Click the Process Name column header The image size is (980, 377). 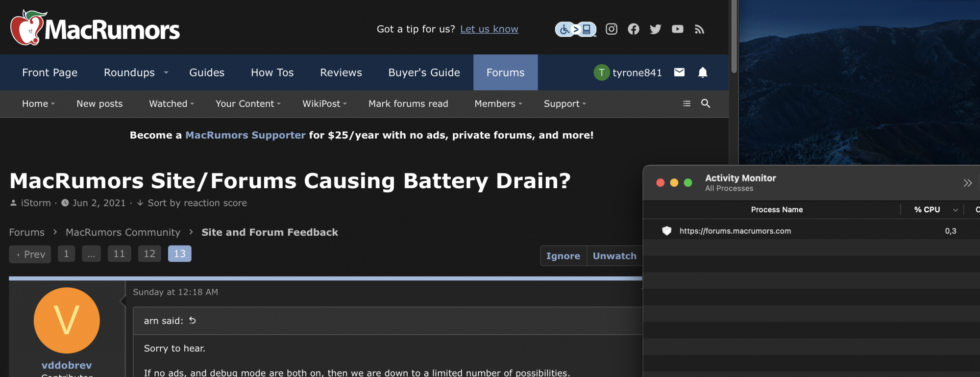click(x=777, y=210)
